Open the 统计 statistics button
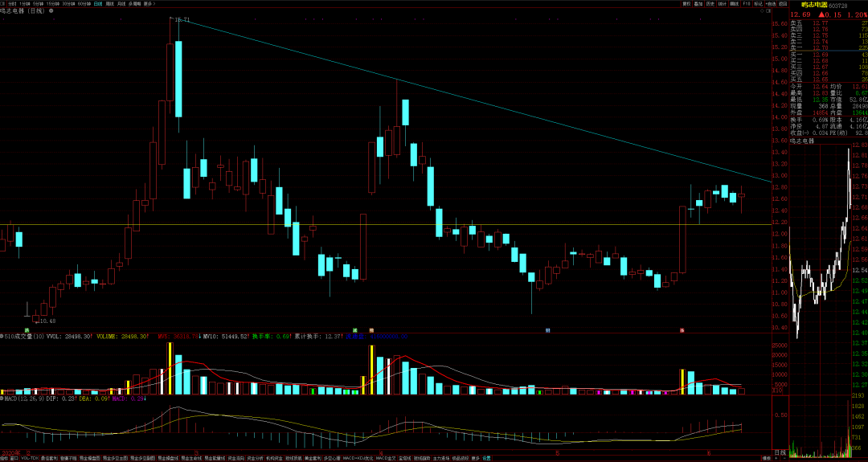 [722, 4]
